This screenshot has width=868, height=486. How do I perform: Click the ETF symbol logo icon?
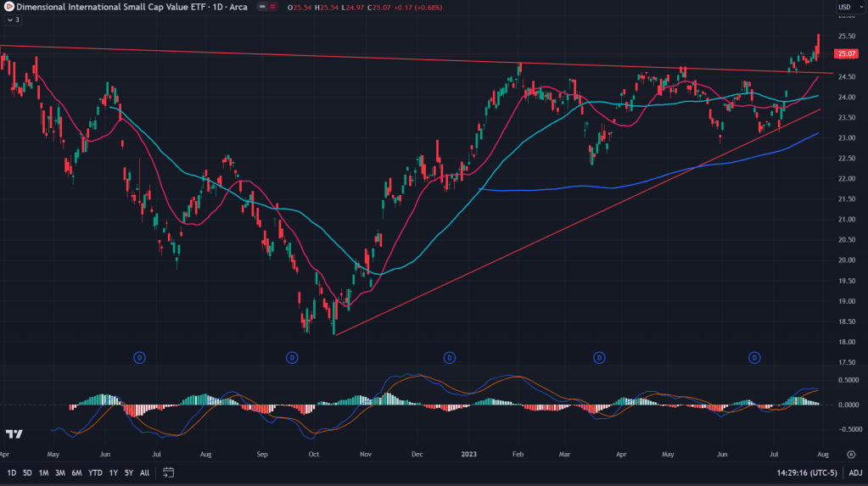pos(8,8)
